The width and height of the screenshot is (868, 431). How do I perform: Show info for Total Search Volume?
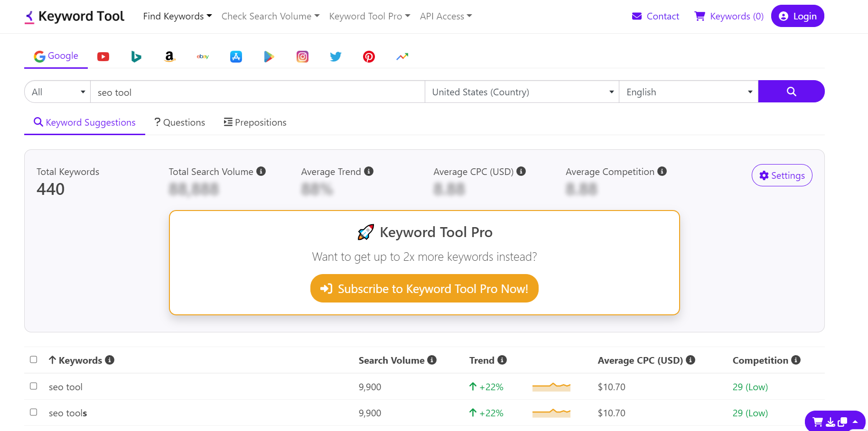tap(261, 171)
